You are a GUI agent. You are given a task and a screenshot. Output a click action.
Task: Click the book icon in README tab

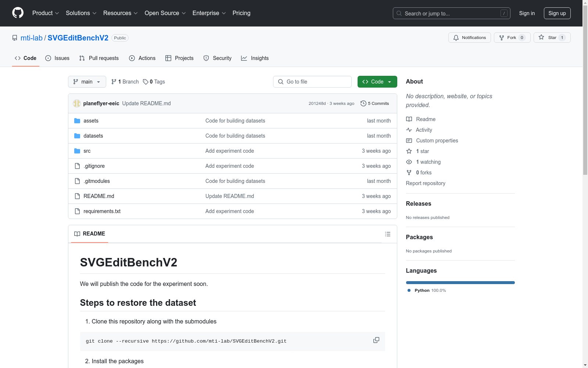pyautogui.click(x=77, y=234)
